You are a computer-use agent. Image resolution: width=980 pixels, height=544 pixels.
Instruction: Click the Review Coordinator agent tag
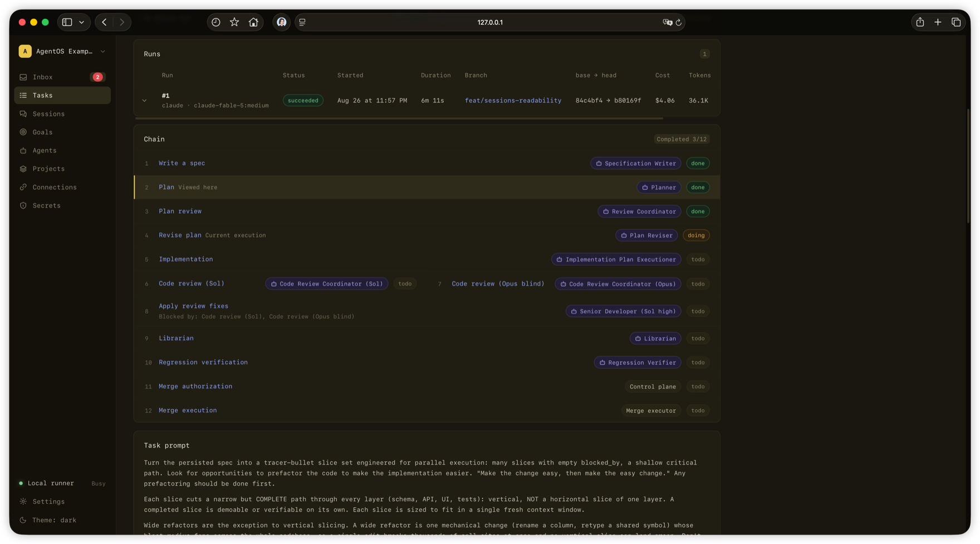[x=639, y=212]
